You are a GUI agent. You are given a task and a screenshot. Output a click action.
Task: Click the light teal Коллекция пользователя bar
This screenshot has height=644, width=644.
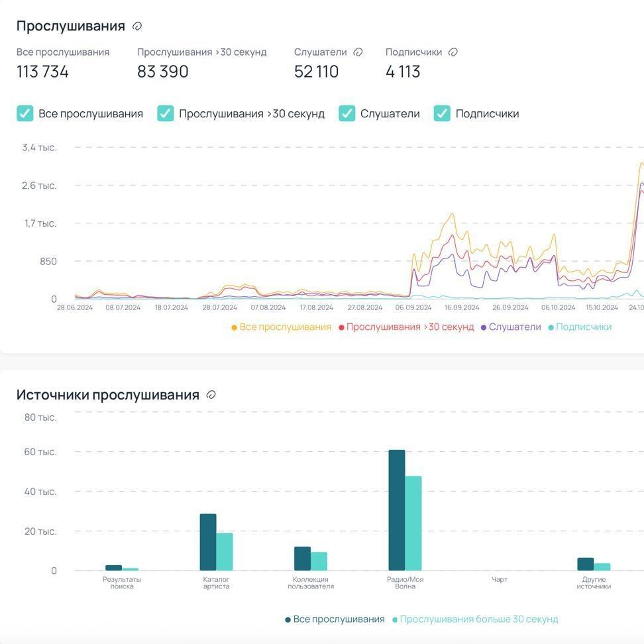[319, 561]
